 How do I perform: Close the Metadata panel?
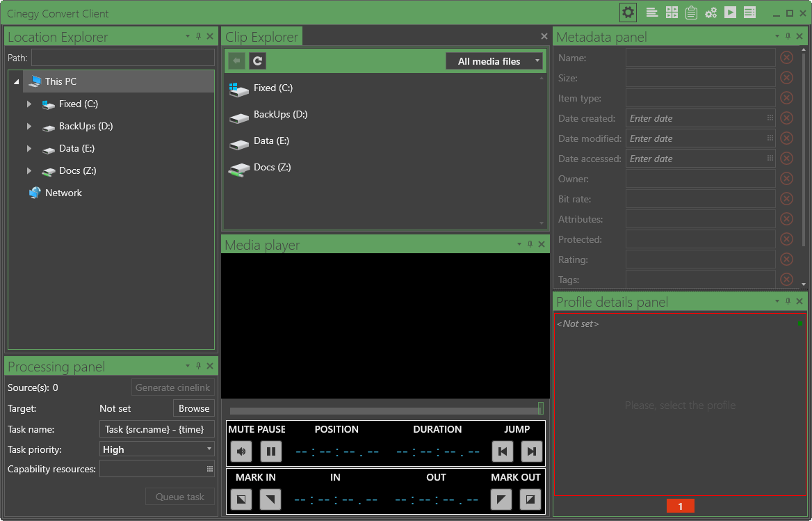tap(799, 36)
